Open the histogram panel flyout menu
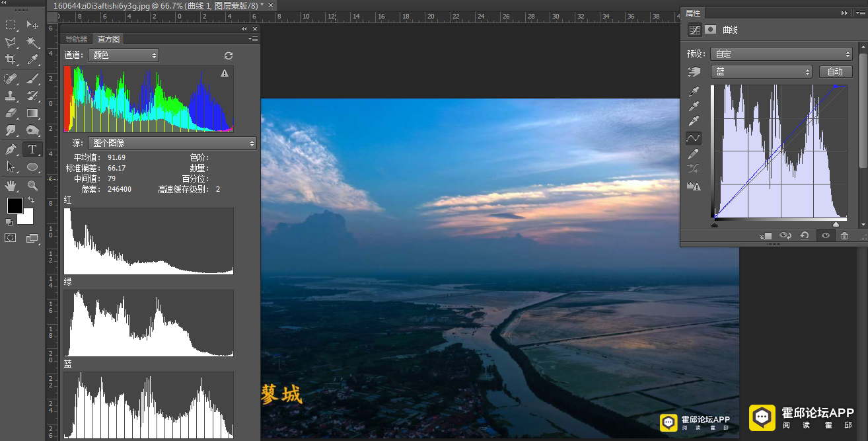 tap(253, 39)
